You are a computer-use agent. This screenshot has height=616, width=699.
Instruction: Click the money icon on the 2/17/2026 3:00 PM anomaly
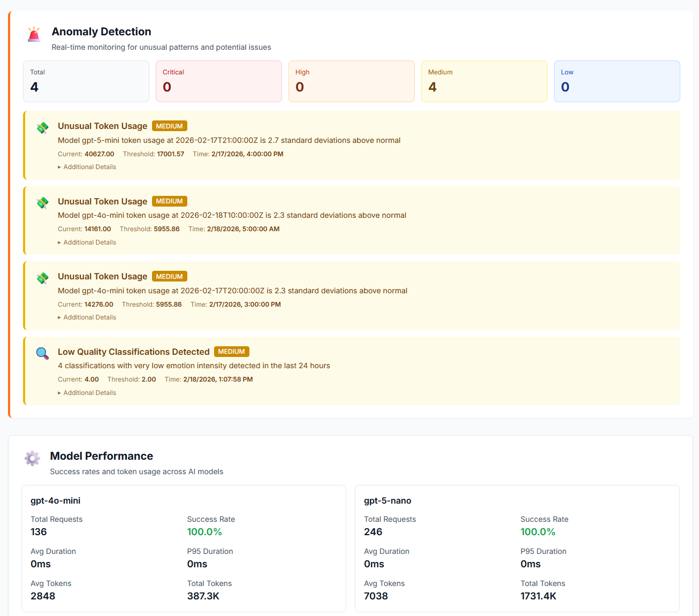click(42, 278)
